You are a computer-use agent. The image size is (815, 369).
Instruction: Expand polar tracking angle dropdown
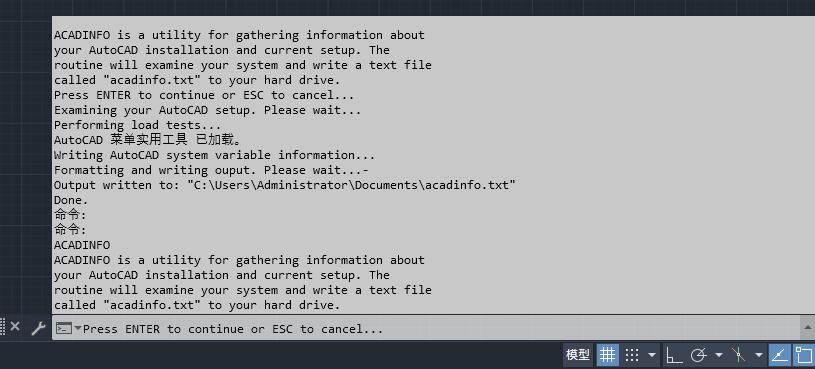coord(719,355)
